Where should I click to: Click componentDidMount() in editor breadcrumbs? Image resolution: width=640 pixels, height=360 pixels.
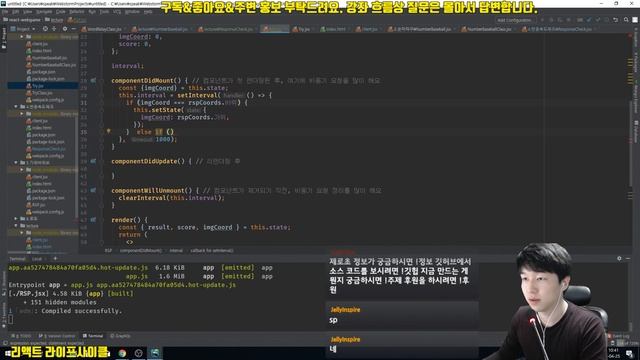click(x=141, y=251)
